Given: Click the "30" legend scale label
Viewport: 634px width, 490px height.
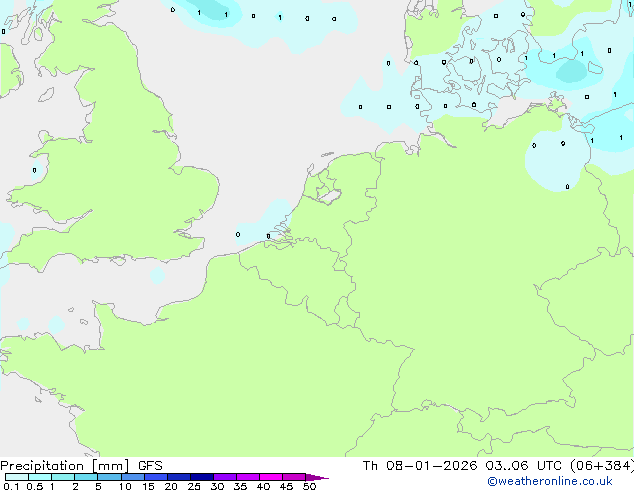Looking at the screenshot, I should tap(217, 486).
